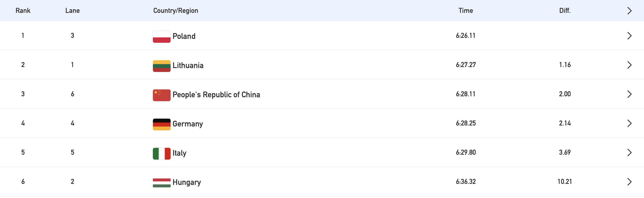Open the Hungary country name link
This screenshot has width=644, height=198.
tap(187, 182)
